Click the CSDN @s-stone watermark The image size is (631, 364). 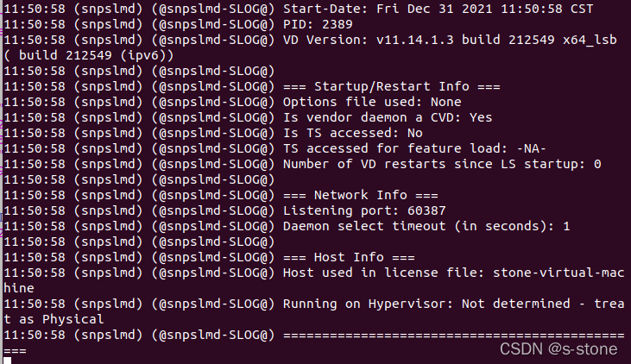(558, 348)
